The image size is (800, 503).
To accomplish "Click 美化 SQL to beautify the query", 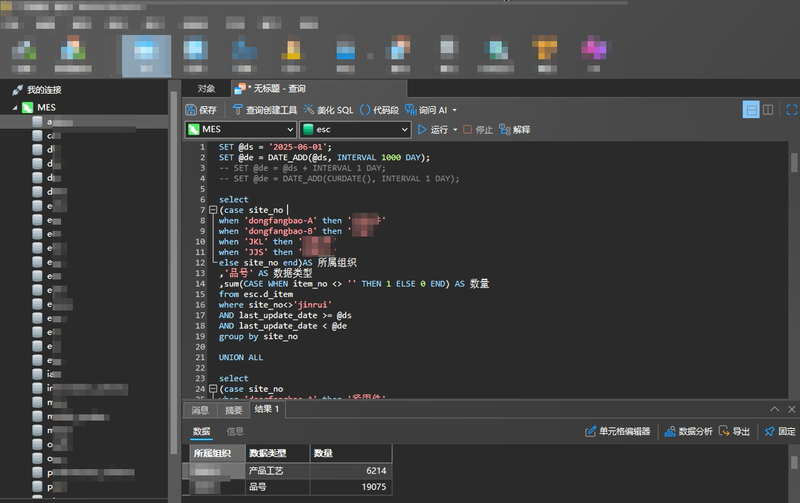I will (329, 110).
